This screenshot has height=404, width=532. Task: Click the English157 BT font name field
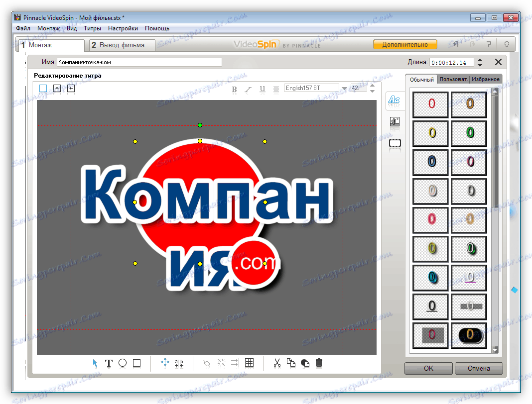[311, 88]
